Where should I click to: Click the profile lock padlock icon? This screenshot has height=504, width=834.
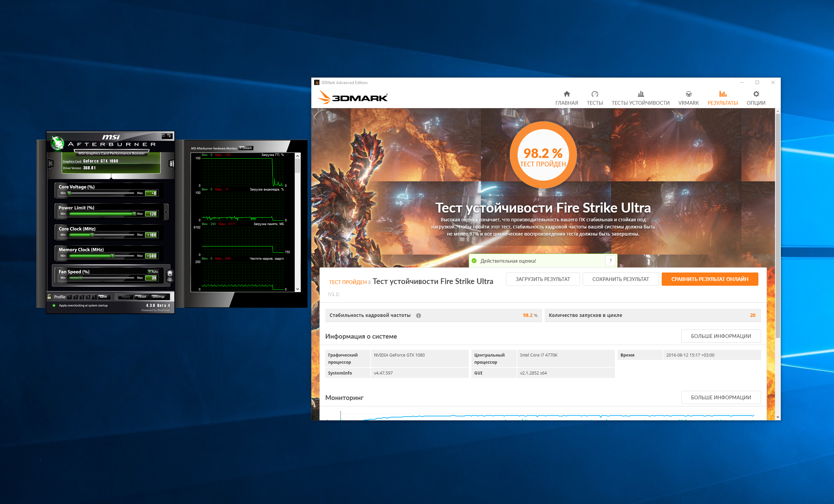50,297
